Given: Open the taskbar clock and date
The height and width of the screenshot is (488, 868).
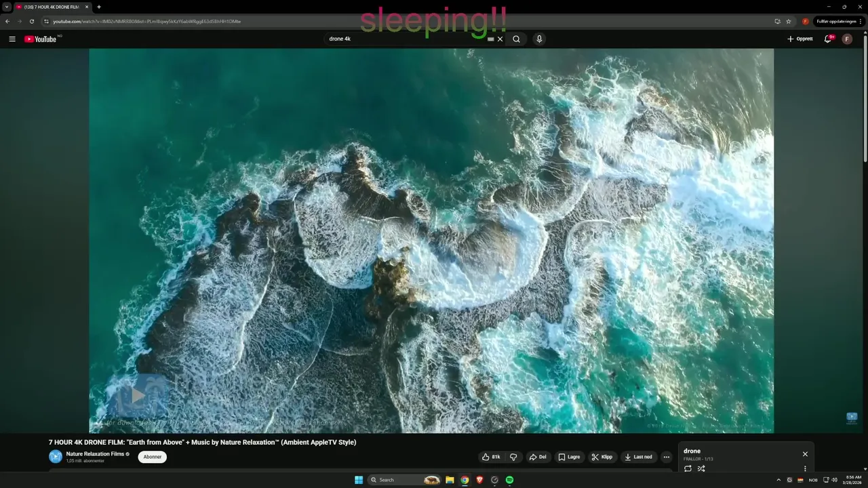Looking at the screenshot, I should 853,480.
